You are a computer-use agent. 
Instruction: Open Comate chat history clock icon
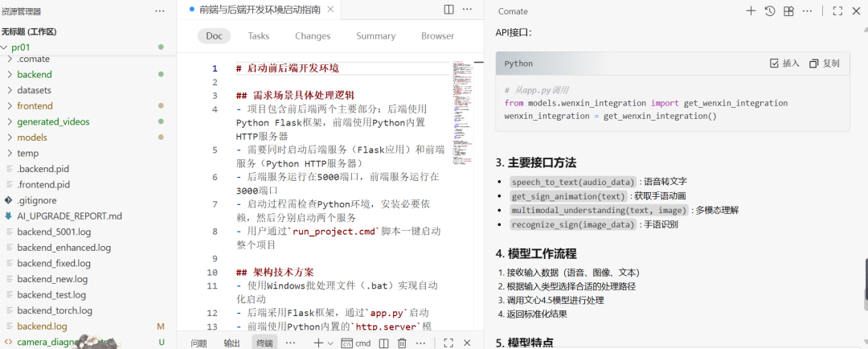coord(769,11)
